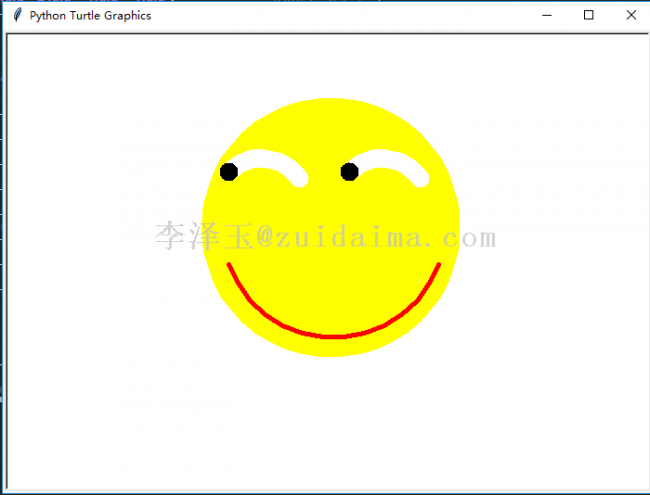650x495 pixels.
Task: Click the lowest point of the red smile
Action: click(x=333, y=337)
